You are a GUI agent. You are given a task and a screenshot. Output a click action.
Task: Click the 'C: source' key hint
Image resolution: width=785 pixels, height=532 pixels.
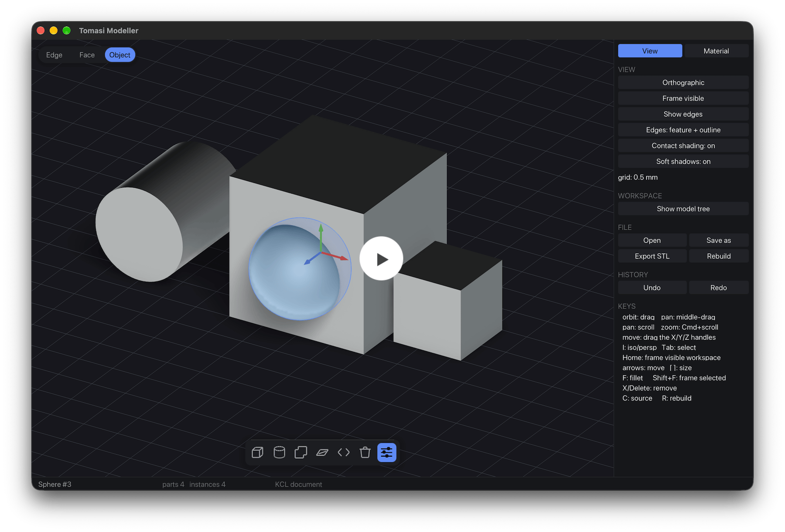[x=637, y=398]
